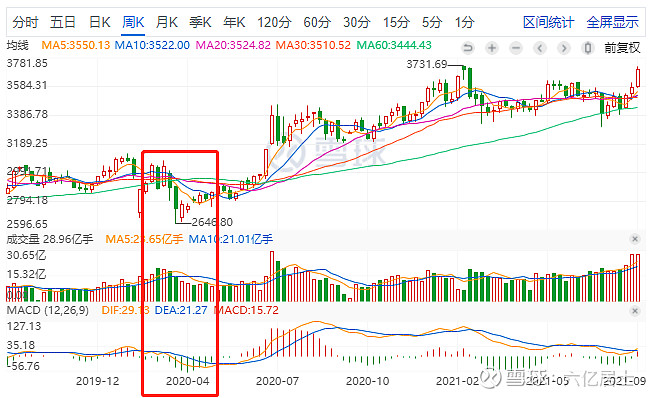Open the 前复权 adjustment dropdown
This screenshot has width=653, height=398.
(x=622, y=48)
